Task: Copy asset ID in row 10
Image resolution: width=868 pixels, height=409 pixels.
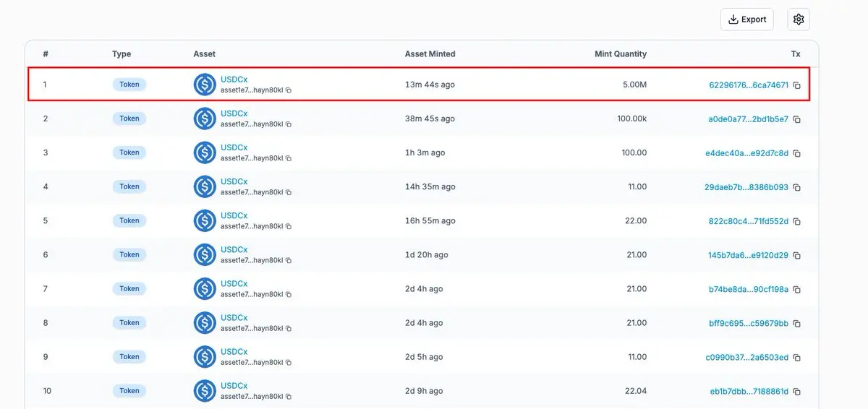Action: tap(289, 396)
